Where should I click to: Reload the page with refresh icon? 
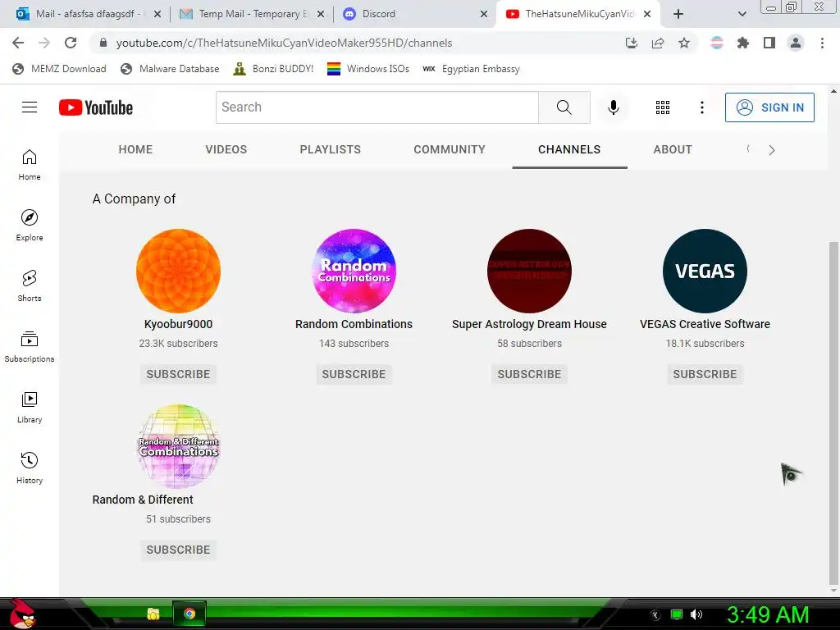coord(71,43)
